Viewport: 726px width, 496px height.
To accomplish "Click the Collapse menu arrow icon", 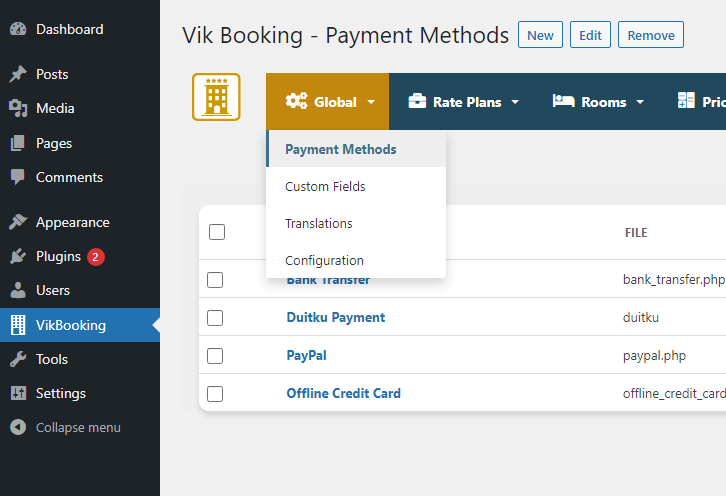I will (18, 427).
